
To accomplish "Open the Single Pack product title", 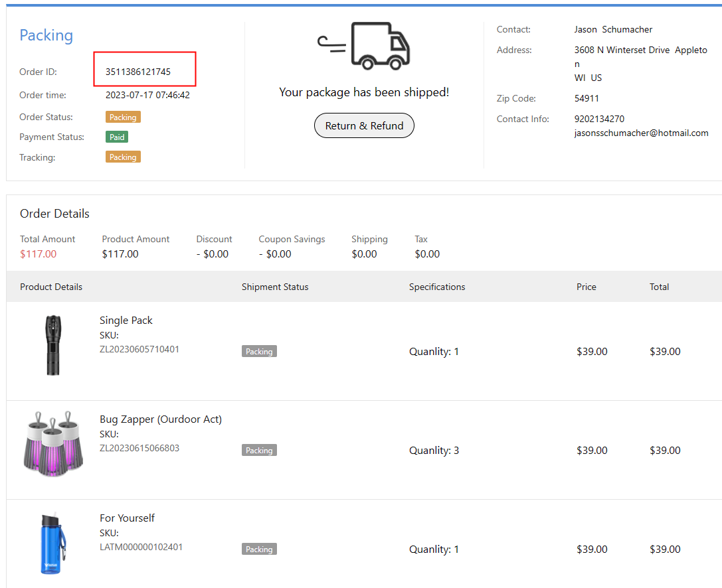I will click(x=126, y=321).
